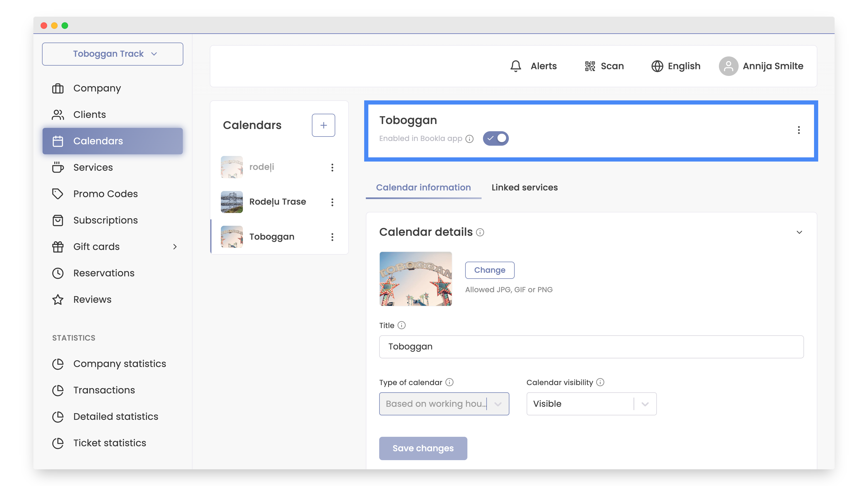Select the Toboggan calendar thumbnail
The width and height of the screenshot is (868, 486).
231,236
